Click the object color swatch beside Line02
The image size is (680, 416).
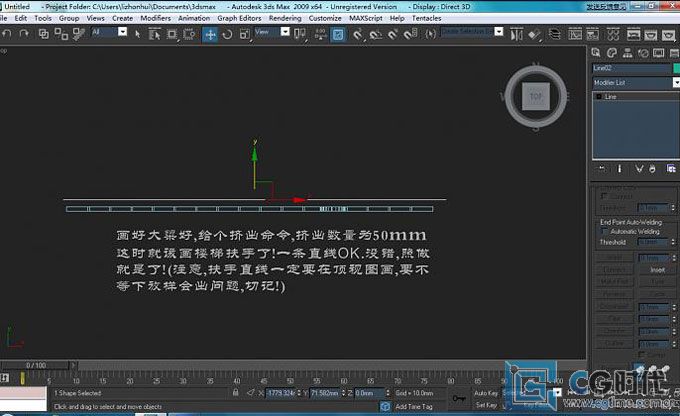point(676,68)
